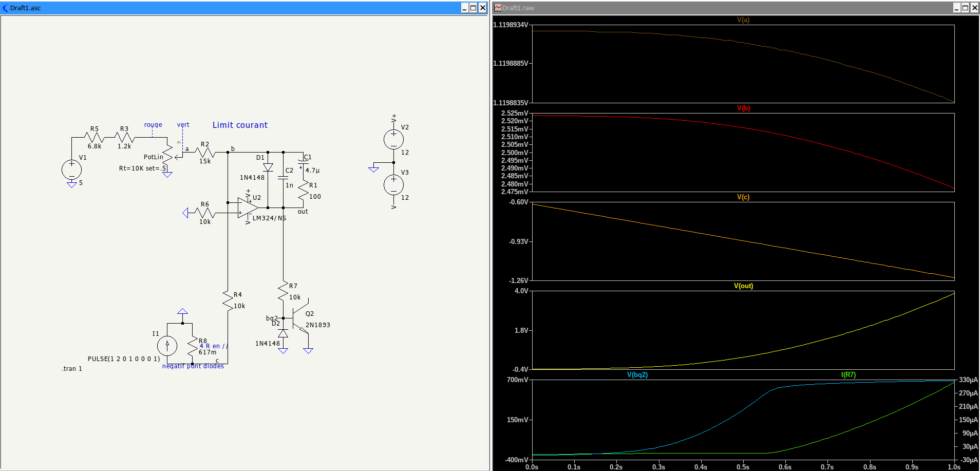Click the D1 1N4148 diode symbol

[268, 167]
